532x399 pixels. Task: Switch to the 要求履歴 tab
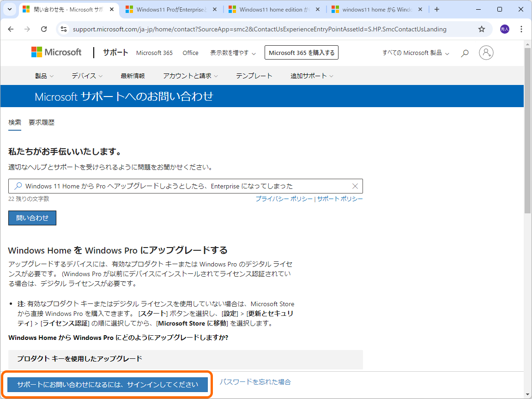coord(42,122)
